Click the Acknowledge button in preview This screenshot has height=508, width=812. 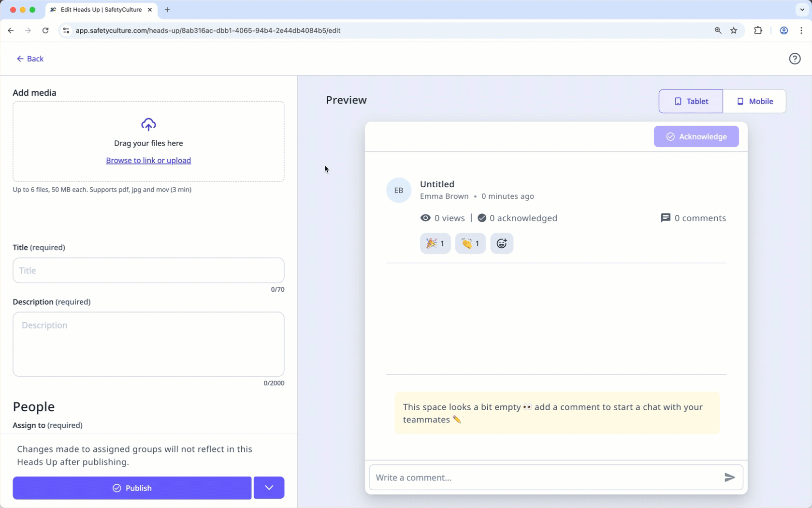pos(696,136)
